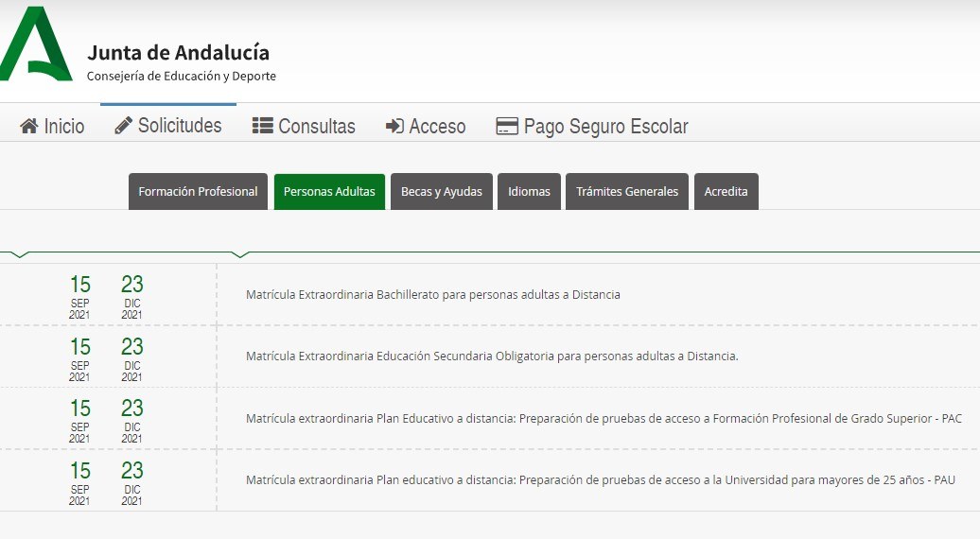
Task: Click the Acceso sign-in arrow icon
Action: click(x=394, y=127)
